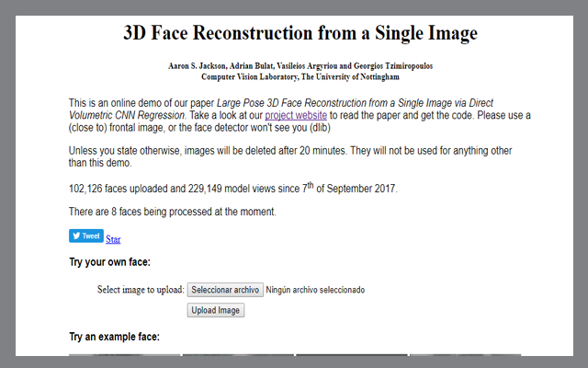
Task: Click the Computer Vision Laboratory affiliation text
Action: (x=300, y=77)
